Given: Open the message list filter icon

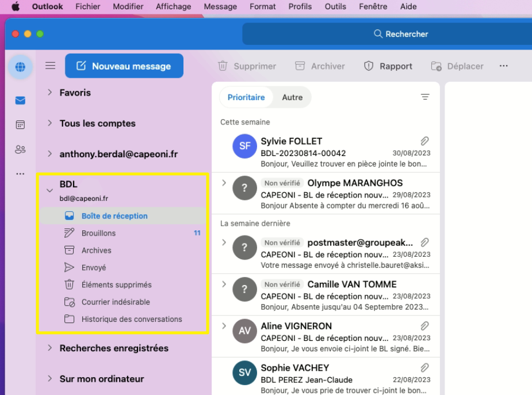Looking at the screenshot, I should (425, 97).
